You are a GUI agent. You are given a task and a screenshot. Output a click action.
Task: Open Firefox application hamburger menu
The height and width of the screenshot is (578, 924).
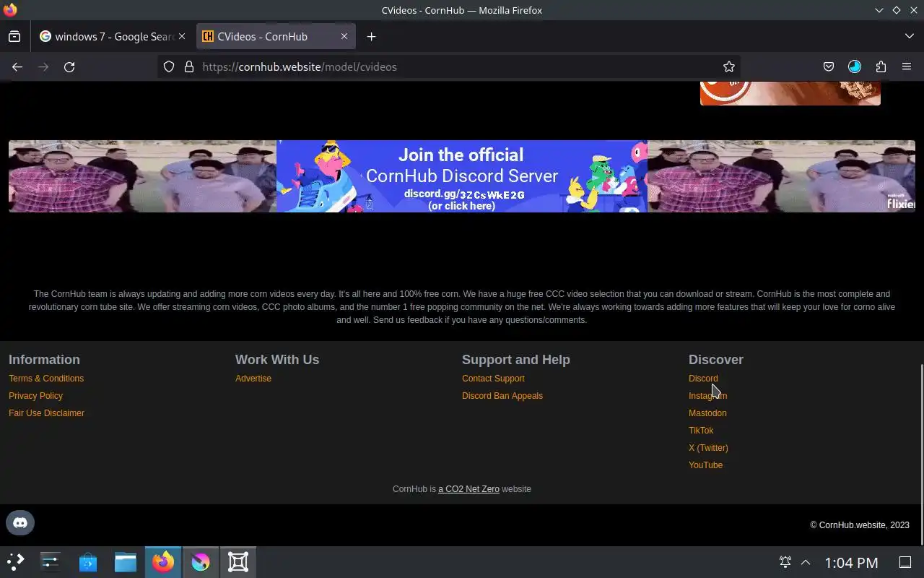click(907, 66)
